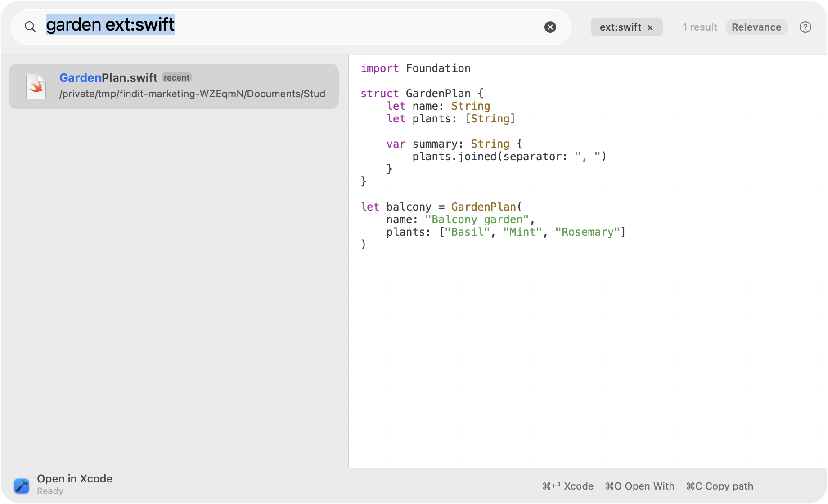Screen dimensions: 828x504
Task: Click the struct GardenPlan line in the preview
Action: pyautogui.click(x=422, y=94)
